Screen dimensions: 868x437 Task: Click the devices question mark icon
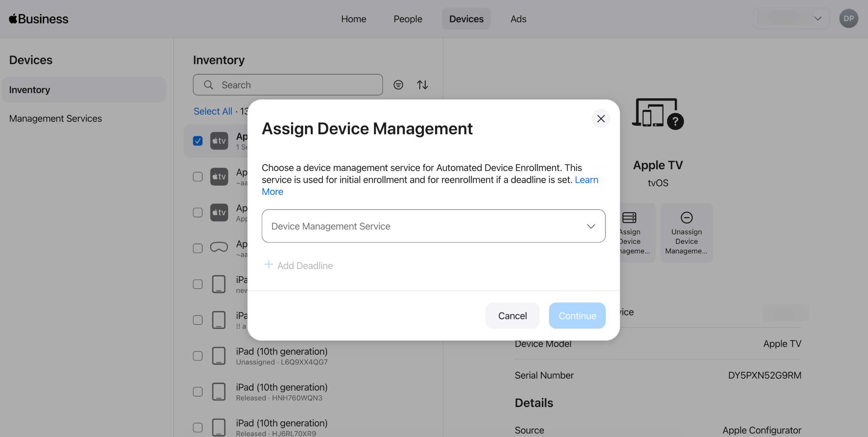click(658, 114)
